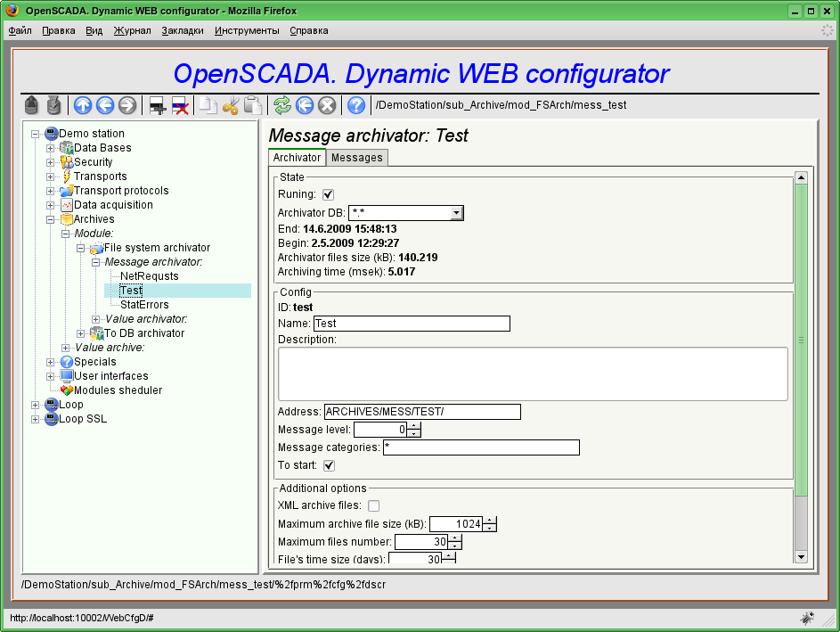The width and height of the screenshot is (840, 632).
Task: Open the Инструменты menu
Action: coord(247,30)
